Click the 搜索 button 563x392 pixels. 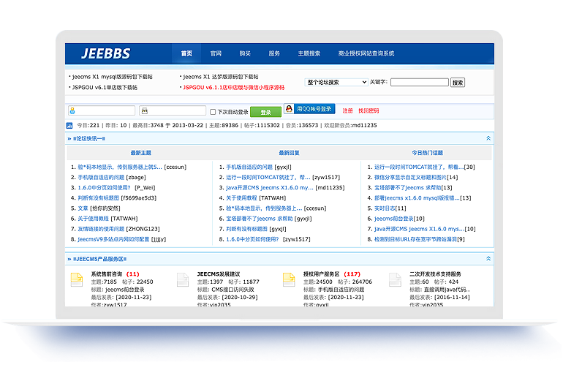pos(458,83)
